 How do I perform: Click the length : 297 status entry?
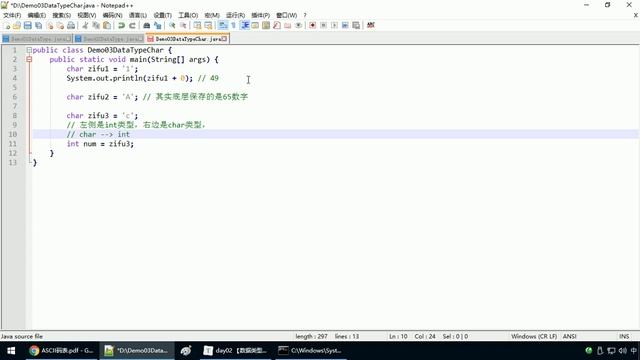pyautogui.click(x=311, y=336)
